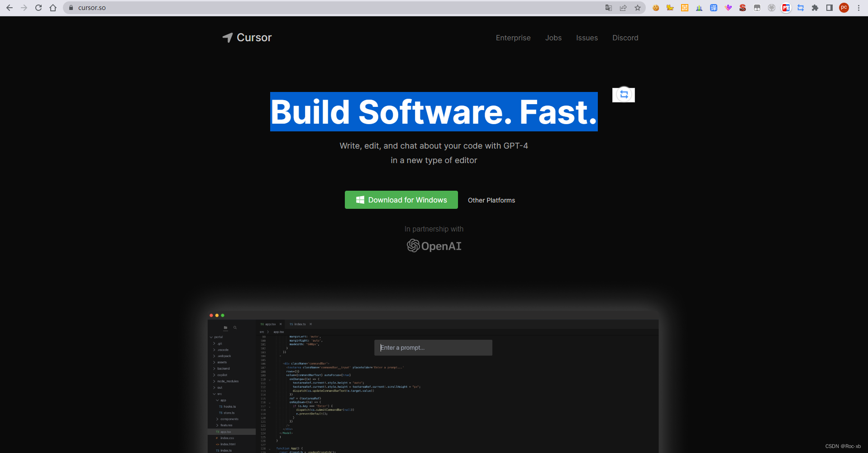Click the Download for Windows button
The height and width of the screenshot is (453, 868).
click(401, 200)
